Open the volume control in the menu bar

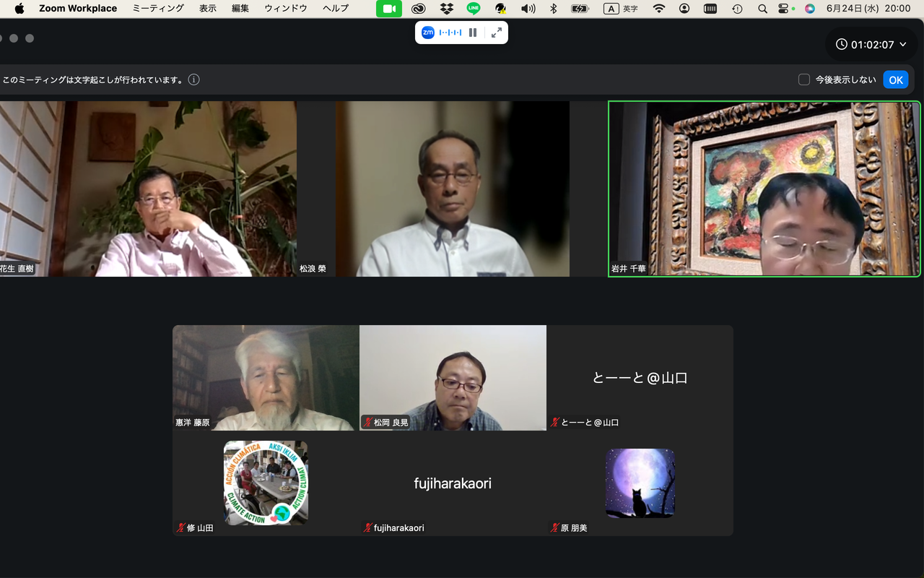(x=528, y=9)
